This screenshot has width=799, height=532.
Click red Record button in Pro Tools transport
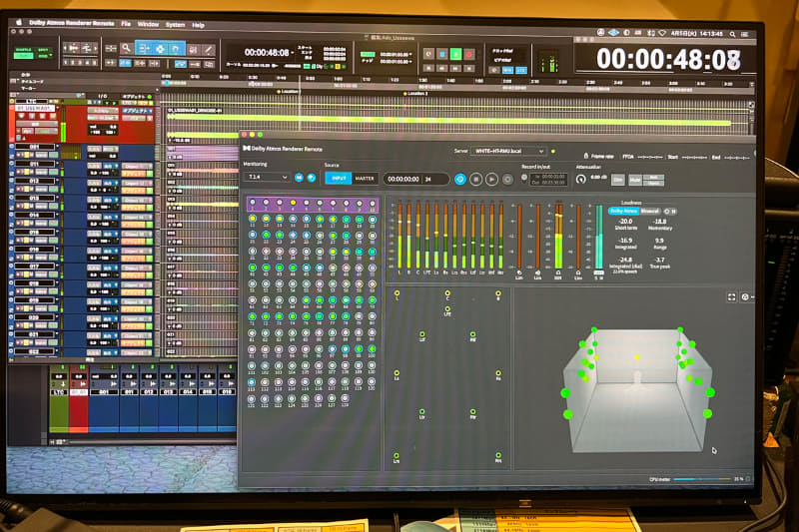click(469, 54)
